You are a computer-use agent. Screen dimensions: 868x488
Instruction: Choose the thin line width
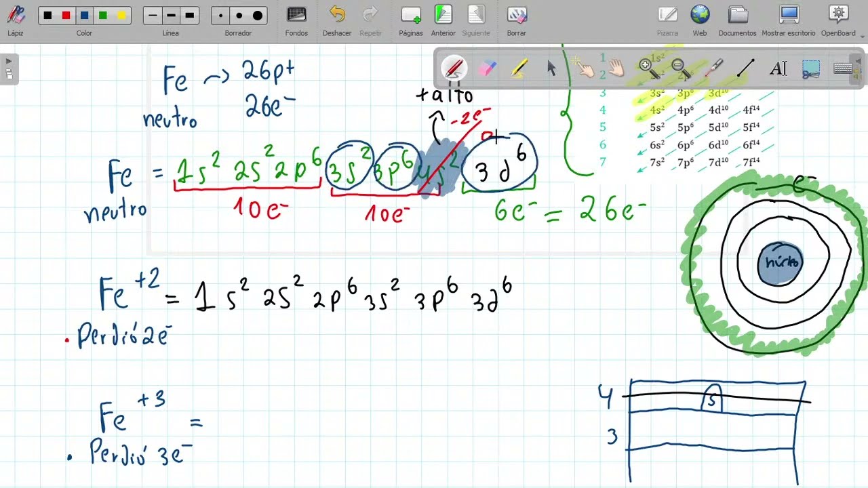coord(153,15)
